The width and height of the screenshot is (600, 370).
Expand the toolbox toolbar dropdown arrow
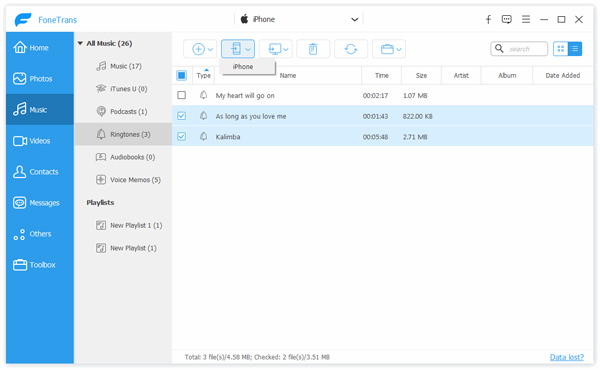pyautogui.click(x=399, y=49)
